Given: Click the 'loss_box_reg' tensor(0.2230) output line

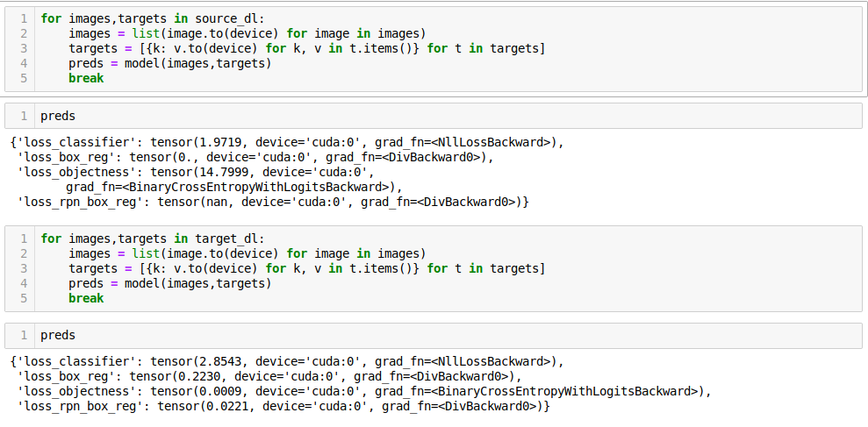Looking at the screenshot, I should coord(269,377).
